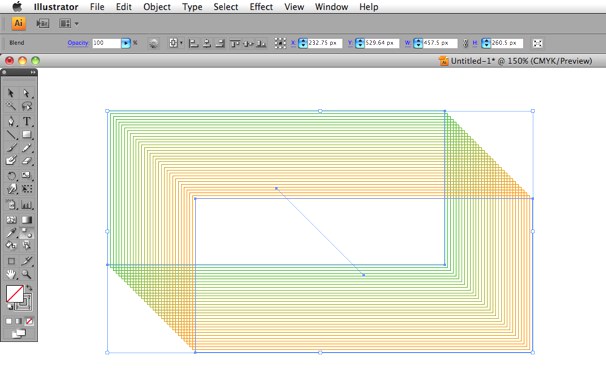Expand the collapsed tools panel
Image resolution: width=606 pixels, height=380 pixels.
click(33, 72)
